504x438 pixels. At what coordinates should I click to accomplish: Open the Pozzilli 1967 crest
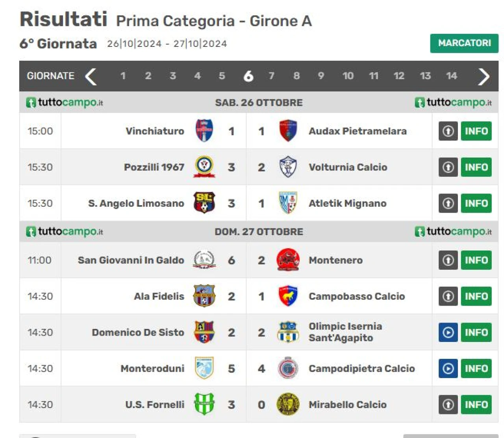(204, 167)
